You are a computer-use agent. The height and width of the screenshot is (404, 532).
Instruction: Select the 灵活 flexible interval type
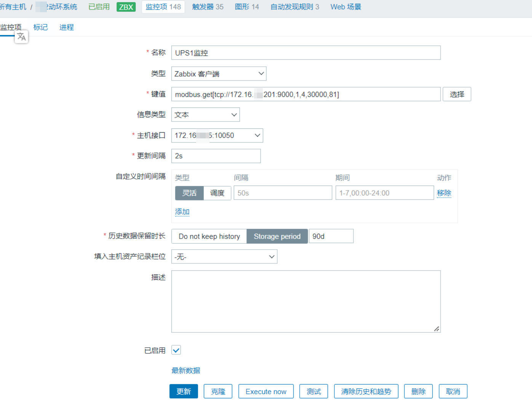[189, 193]
